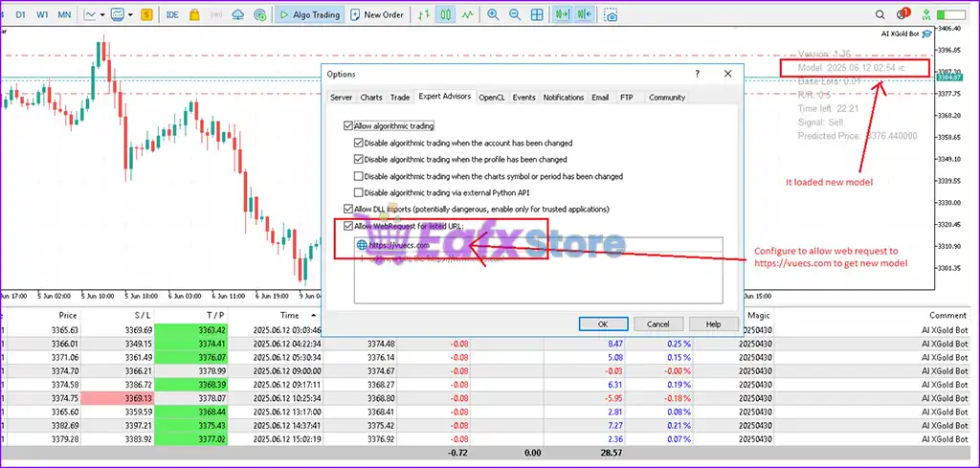The width and height of the screenshot is (980, 468).
Task: Expand the line chart dropdown arrow
Action: (x=102, y=14)
